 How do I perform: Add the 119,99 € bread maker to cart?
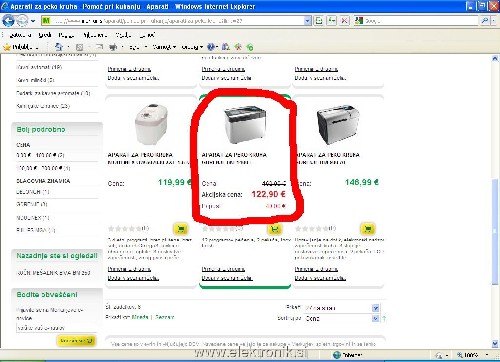181,229
